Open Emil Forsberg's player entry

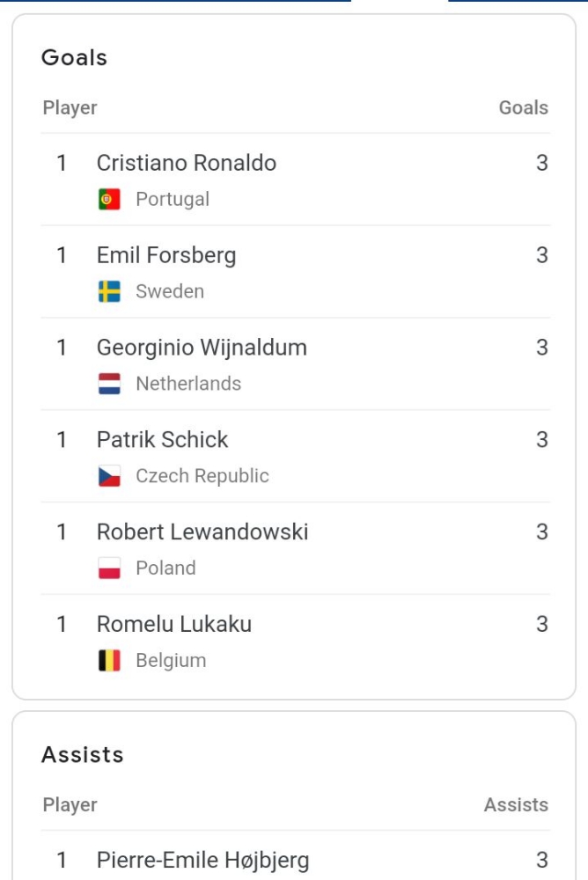coord(166,255)
